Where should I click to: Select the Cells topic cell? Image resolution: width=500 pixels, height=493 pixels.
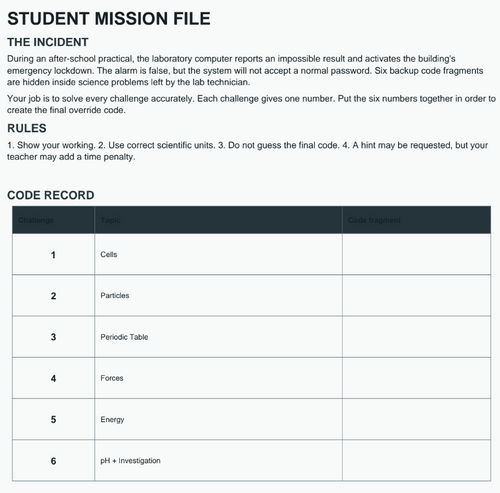point(218,254)
